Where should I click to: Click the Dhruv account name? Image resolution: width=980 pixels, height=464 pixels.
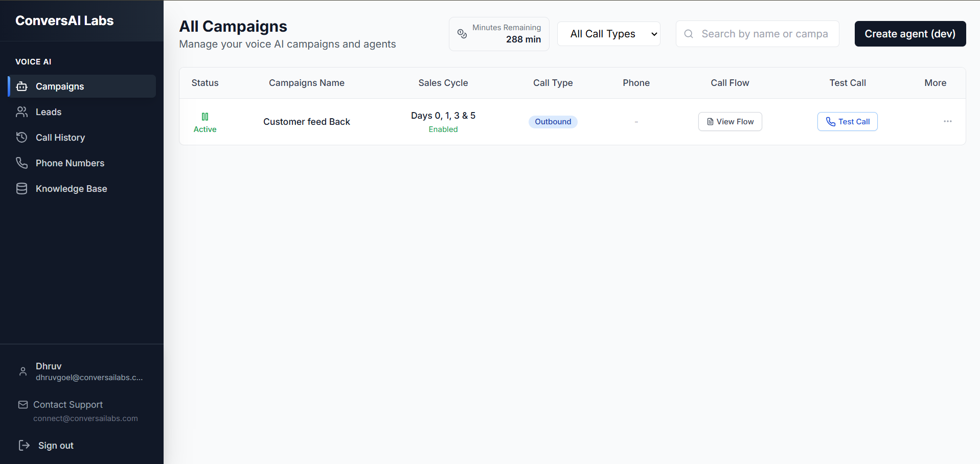(49, 366)
